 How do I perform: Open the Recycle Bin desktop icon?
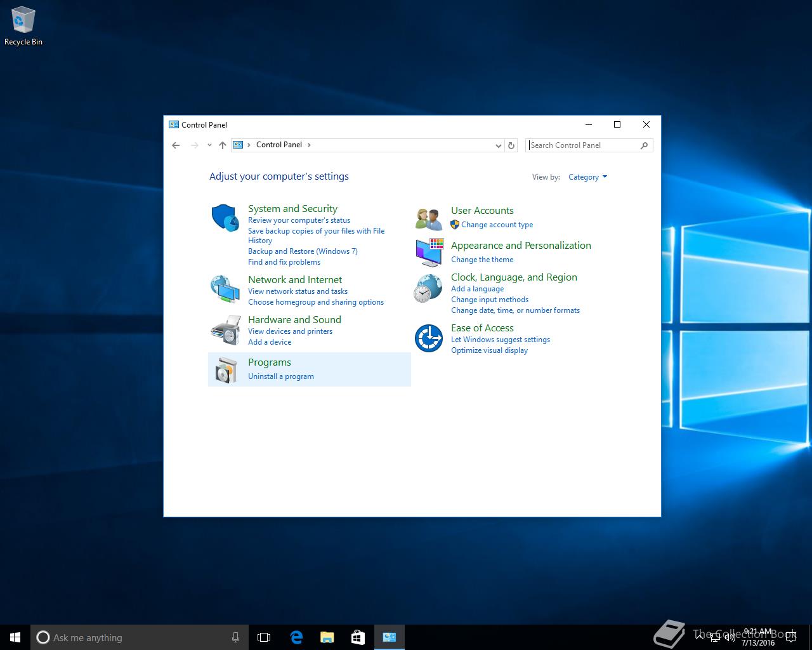point(23,27)
